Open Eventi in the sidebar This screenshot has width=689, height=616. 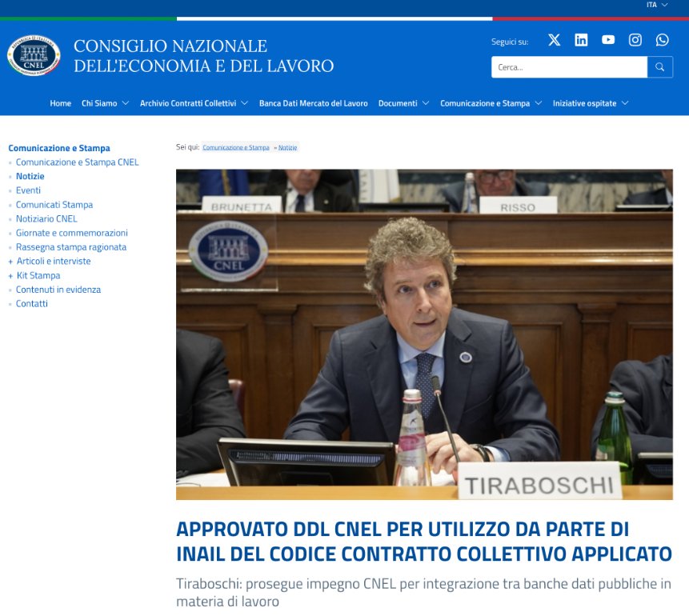28,190
